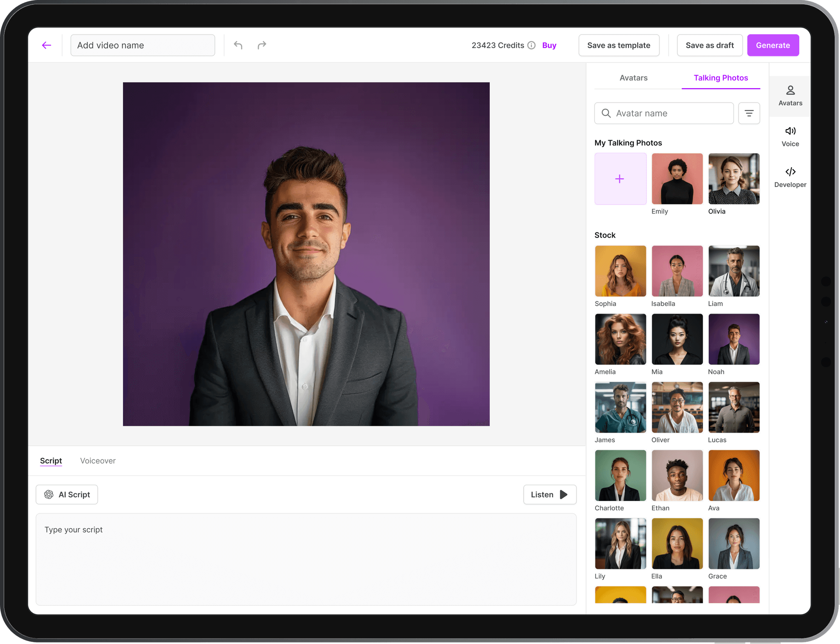840x644 pixels.
Task: Choose the Liam stock photo
Action: pyautogui.click(x=734, y=271)
